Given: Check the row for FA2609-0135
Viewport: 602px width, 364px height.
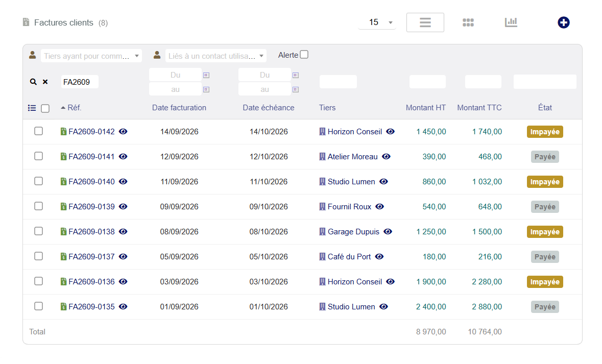Looking at the screenshot, I should (x=38, y=306).
